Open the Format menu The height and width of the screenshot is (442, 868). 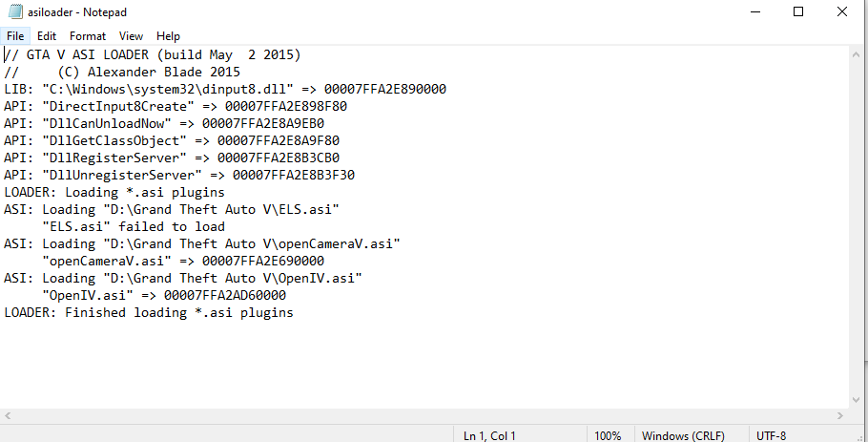pos(88,36)
